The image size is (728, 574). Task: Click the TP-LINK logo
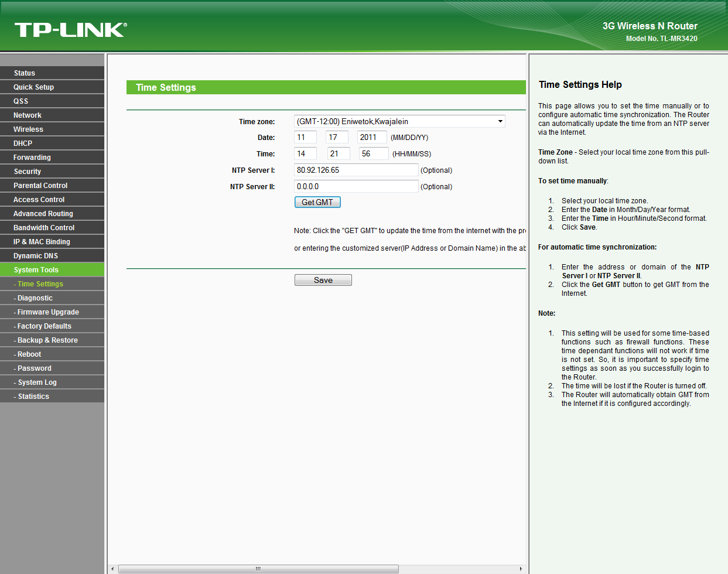point(70,30)
